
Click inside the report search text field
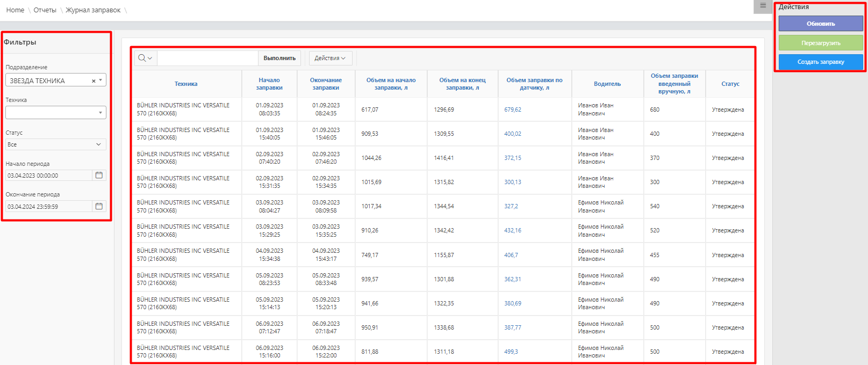pos(207,58)
